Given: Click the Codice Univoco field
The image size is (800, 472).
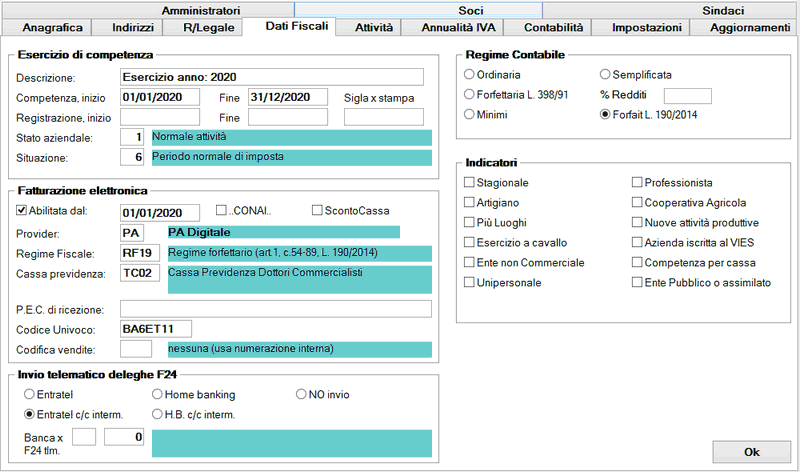Looking at the screenshot, I should [x=155, y=328].
